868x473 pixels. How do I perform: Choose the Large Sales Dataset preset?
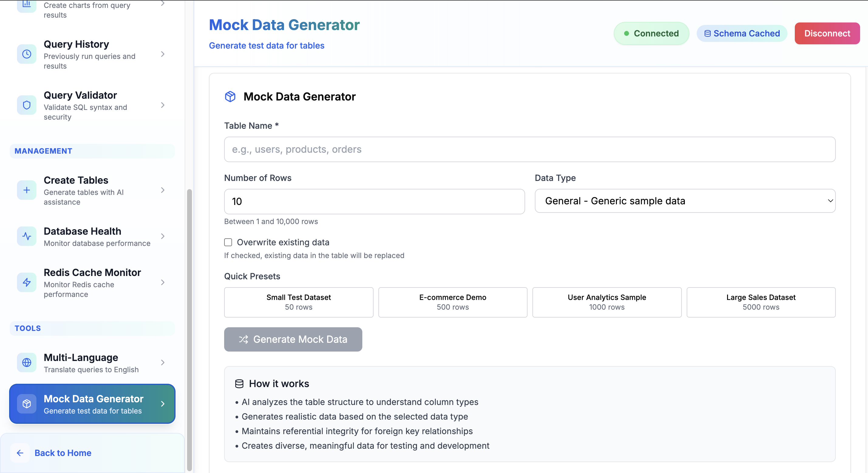pos(761,302)
